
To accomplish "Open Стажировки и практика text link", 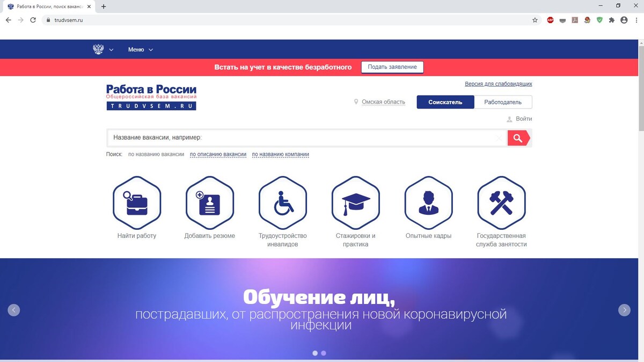I will 356,240.
